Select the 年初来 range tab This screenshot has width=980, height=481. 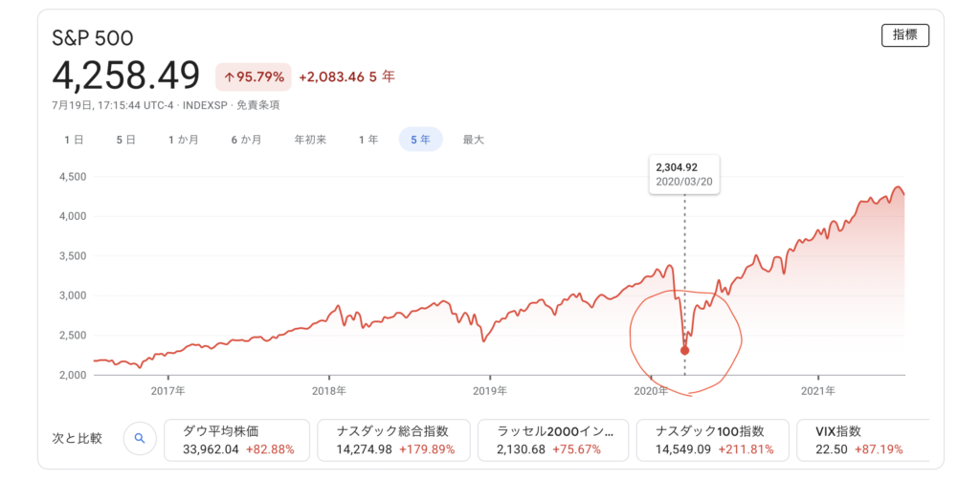point(311,140)
